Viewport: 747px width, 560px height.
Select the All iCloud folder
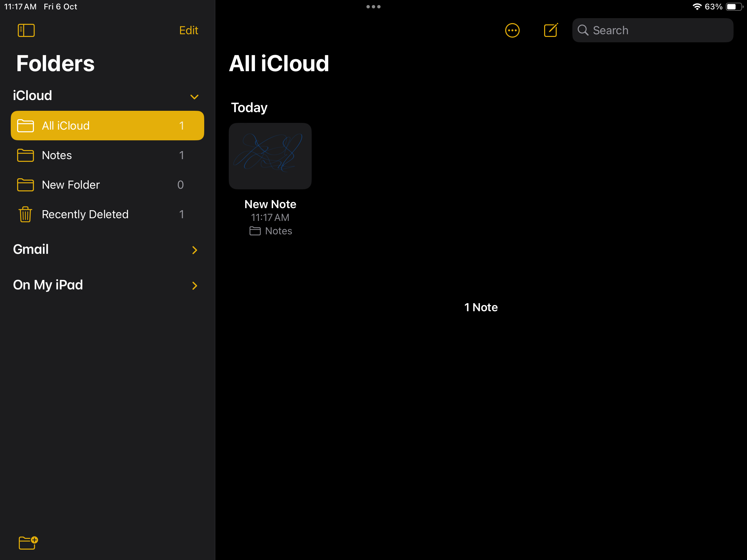(x=107, y=126)
